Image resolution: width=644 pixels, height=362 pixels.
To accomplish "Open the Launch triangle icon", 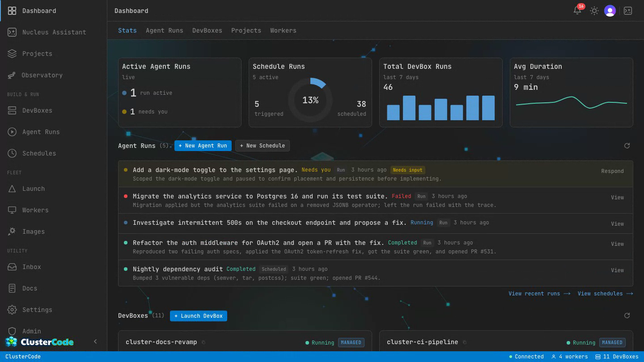I will coord(12,189).
